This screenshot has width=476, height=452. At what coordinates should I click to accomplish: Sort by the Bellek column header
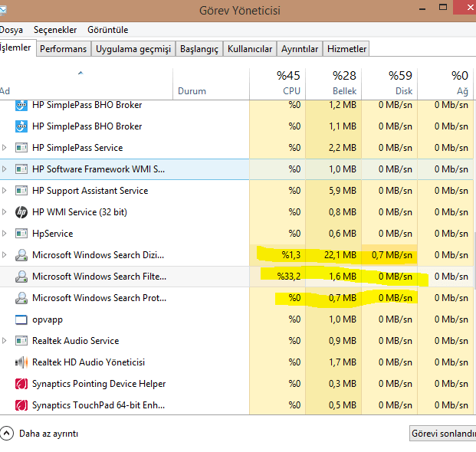pyautogui.click(x=333, y=84)
